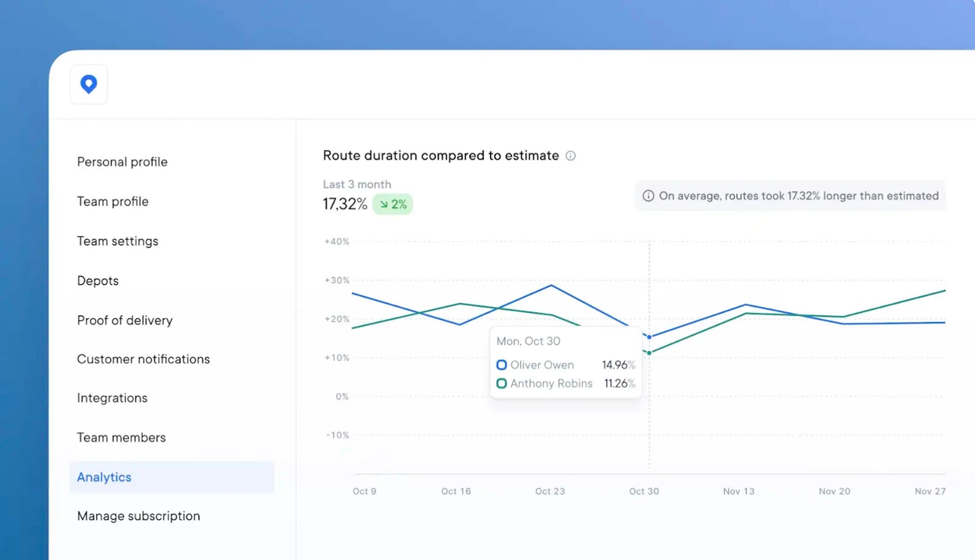Viewport: 975px width, 560px height.
Task: Click Anthony Robins green legend marker
Action: click(x=501, y=383)
